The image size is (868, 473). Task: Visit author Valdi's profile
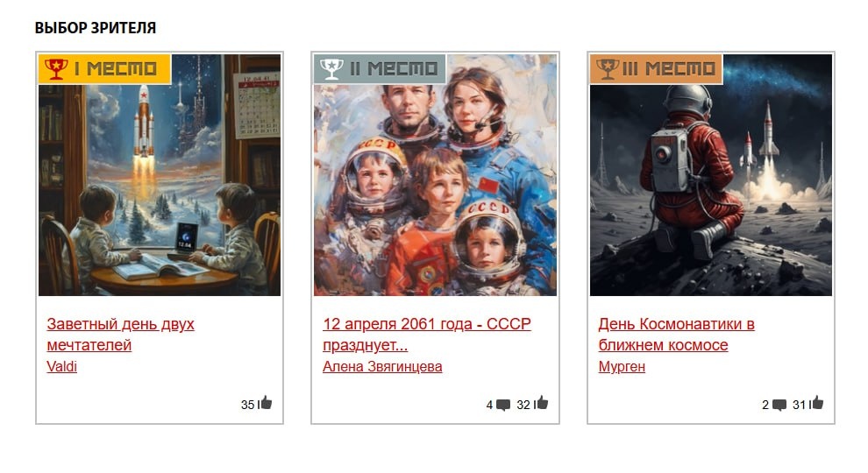pyautogui.click(x=61, y=366)
